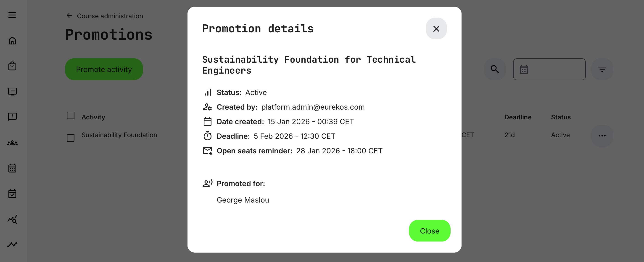Sort by the Status column header
This screenshot has width=644, height=262.
[560, 117]
